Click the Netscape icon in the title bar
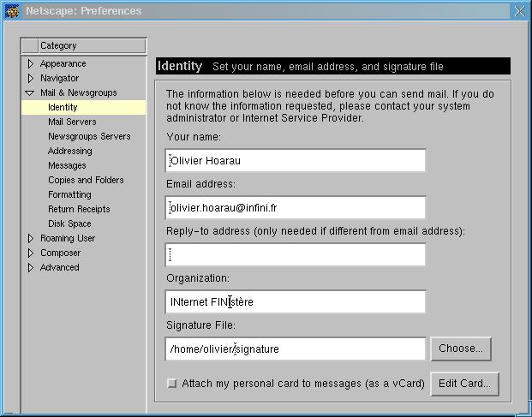The image size is (532, 417). (x=12, y=11)
